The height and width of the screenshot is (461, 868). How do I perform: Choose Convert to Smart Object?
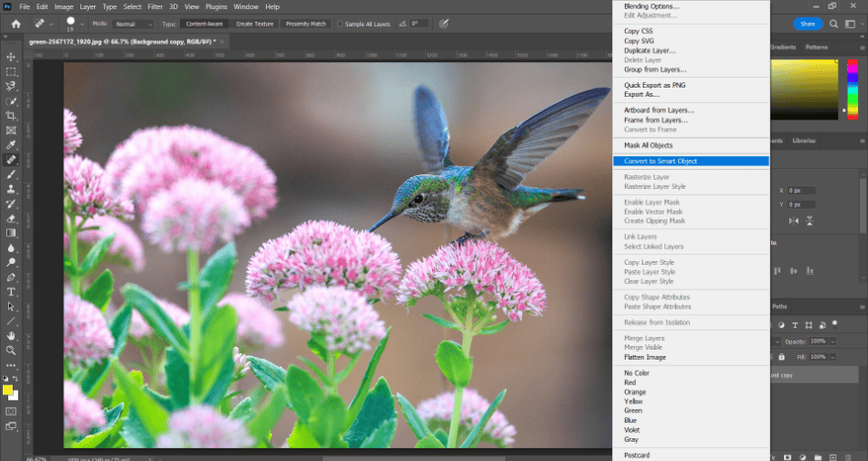point(691,161)
